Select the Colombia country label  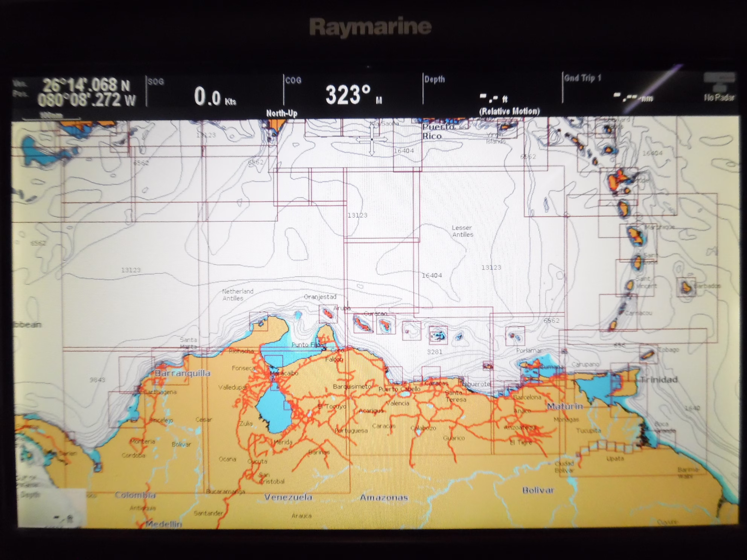click(135, 495)
